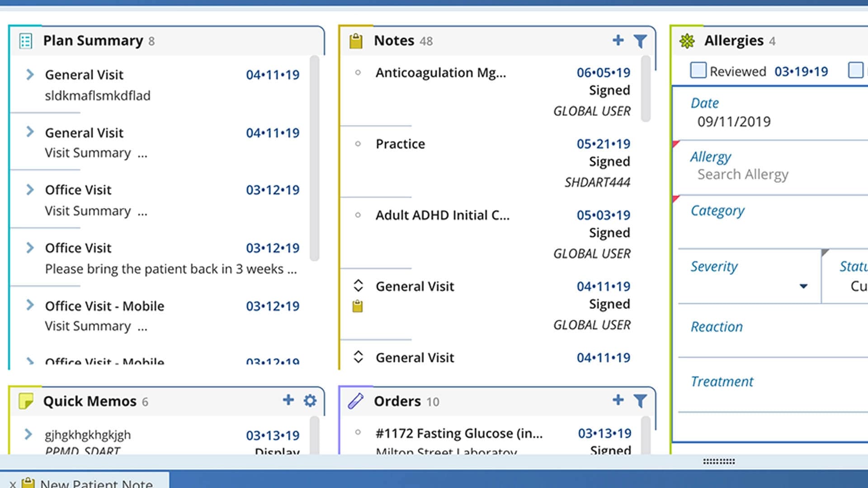Click the Orders test tube icon

click(357, 400)
